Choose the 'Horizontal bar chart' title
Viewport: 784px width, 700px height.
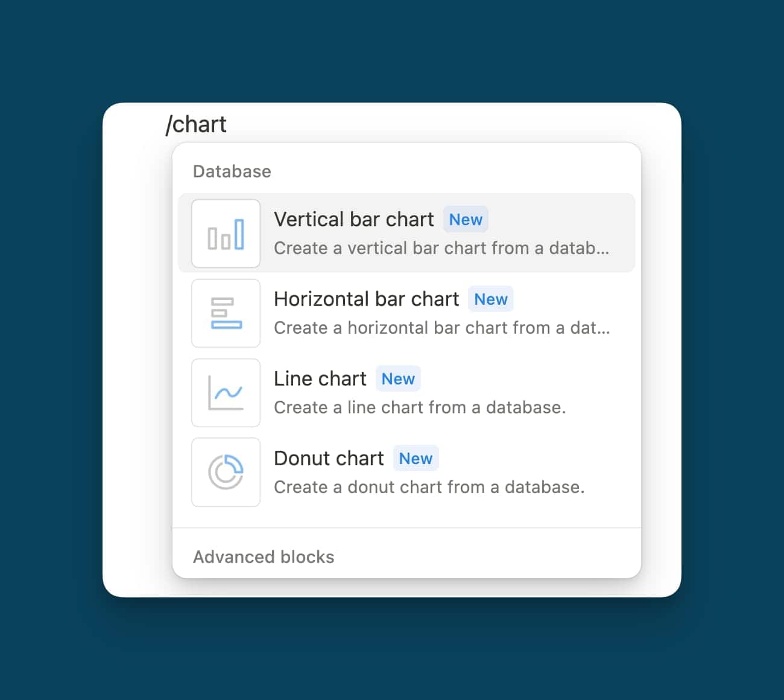[366, 299]
